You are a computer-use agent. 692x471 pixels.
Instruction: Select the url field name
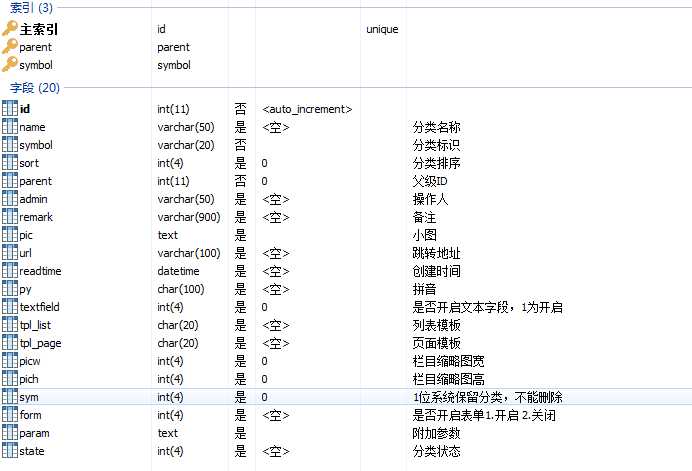click(x=26, y=253)
